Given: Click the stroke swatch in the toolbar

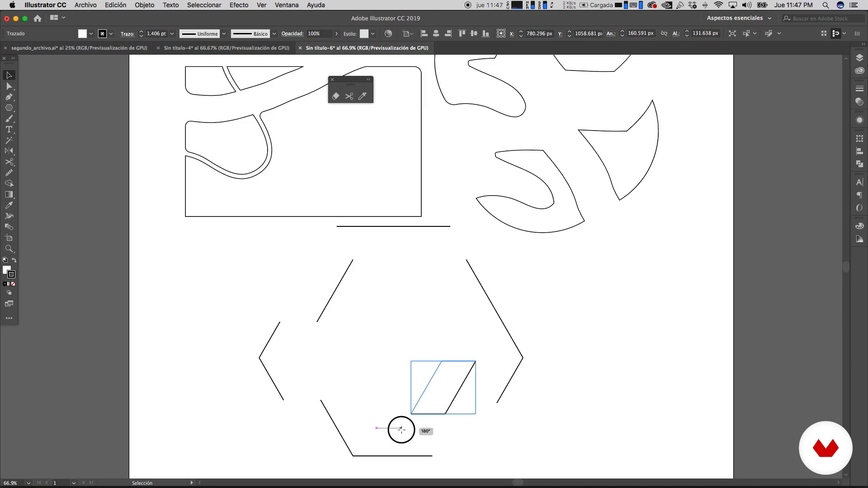Looking at the screenshot, I should pos(11,274).
